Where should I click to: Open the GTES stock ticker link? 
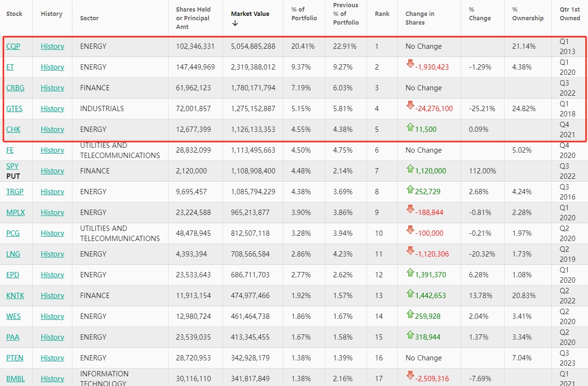point(14,109)
